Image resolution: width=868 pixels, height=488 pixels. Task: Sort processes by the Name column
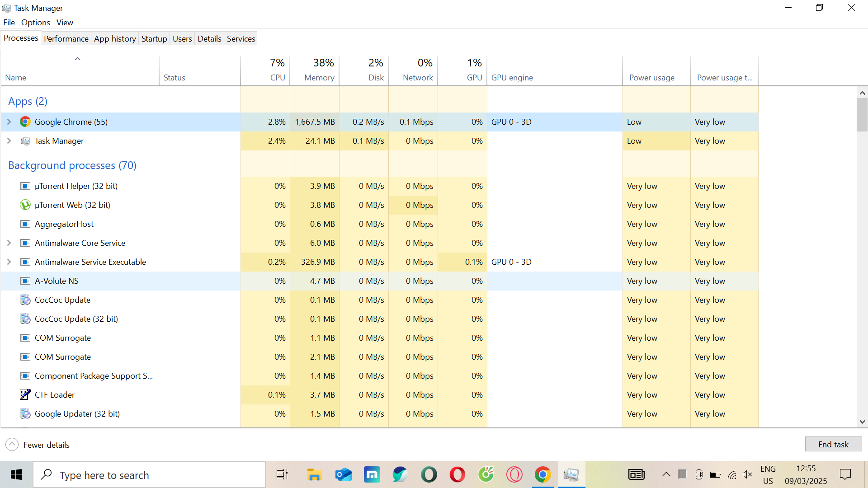[80, 71]
